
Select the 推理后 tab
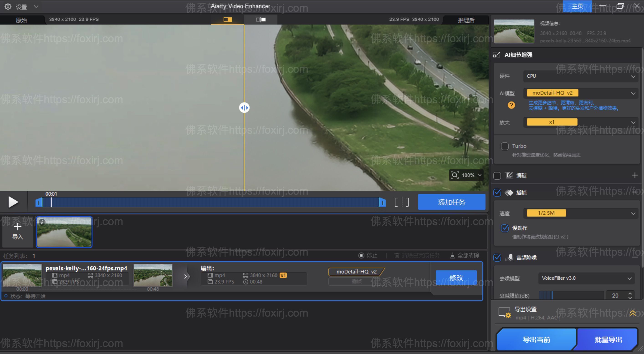click(x=465, y=20)
